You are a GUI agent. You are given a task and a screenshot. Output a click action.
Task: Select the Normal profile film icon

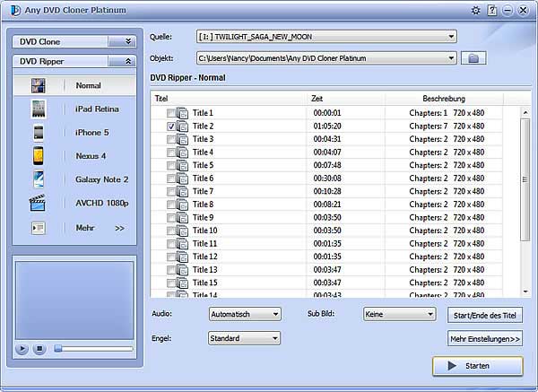38,85
